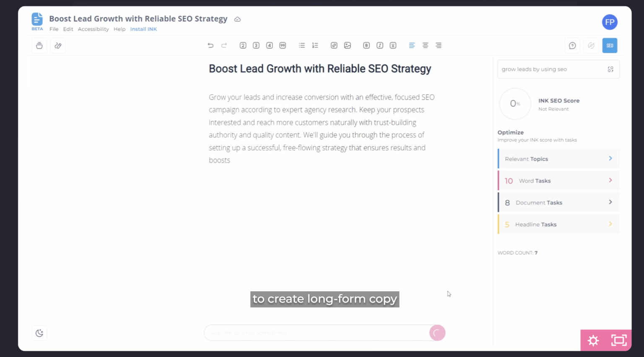Screen dimensions: 644x357
Task: Toggle bold formatting in the toolbar
Action: [x=366, y=45]
